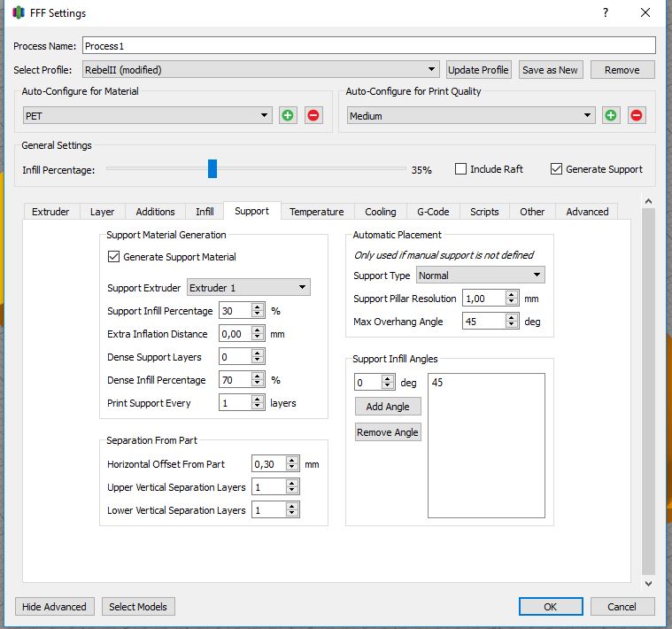672x629 pixels.
Task: Open the G-Code tab
Action: pyautogui.click(x=433, y=212)
